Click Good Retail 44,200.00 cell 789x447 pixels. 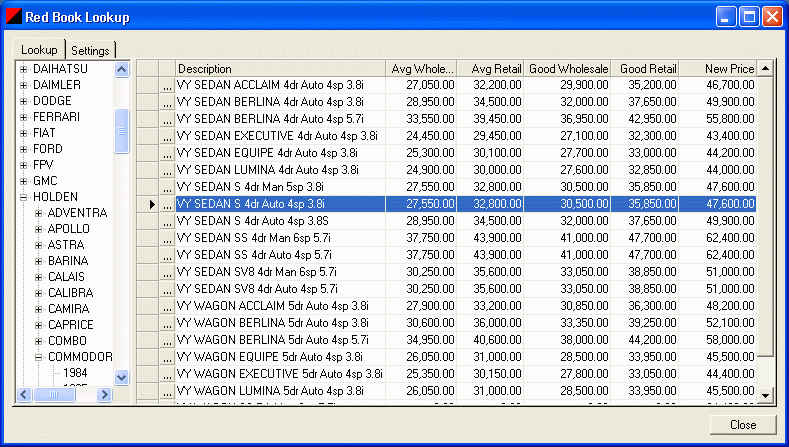pyautogui.click(x=645, y=340)
